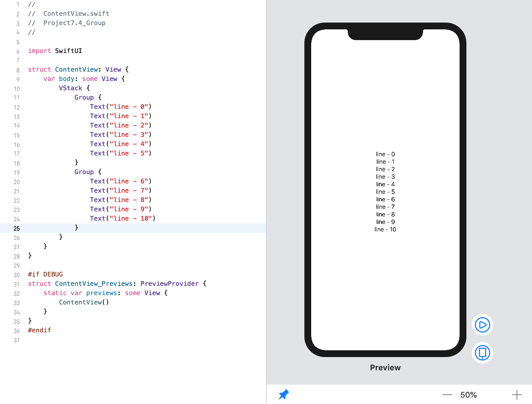The image size is (532, 404).
Task: Select 'line - 3' in the phone preview
Action: 385,177
